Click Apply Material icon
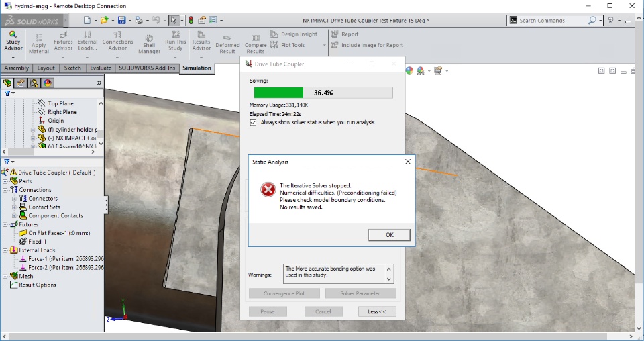The width and height of the screenshot is (644, 341). [x=39, y=44]
